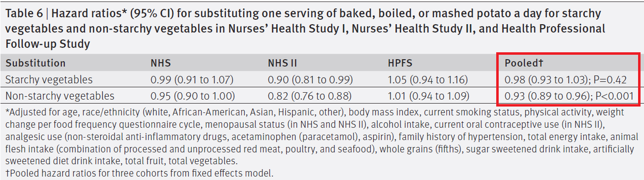Click the value 1.01 (0.94 to 1.09)
644x180 pixels.
coord(429,96)
